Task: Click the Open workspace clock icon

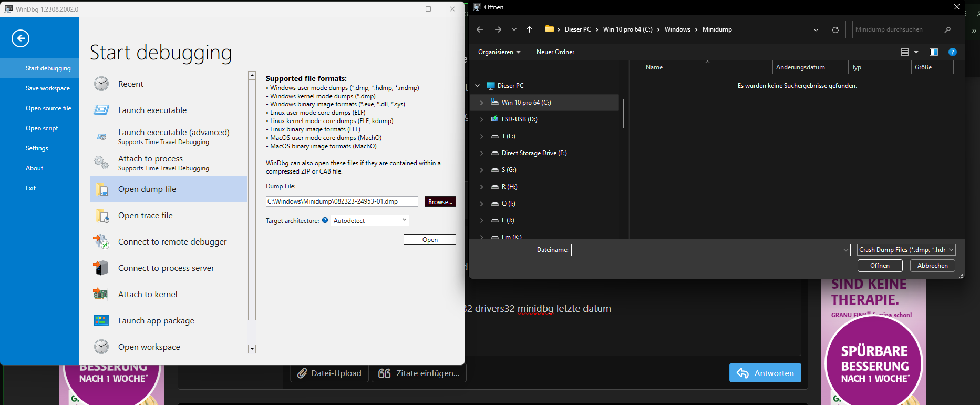Action: click(101, 347)
